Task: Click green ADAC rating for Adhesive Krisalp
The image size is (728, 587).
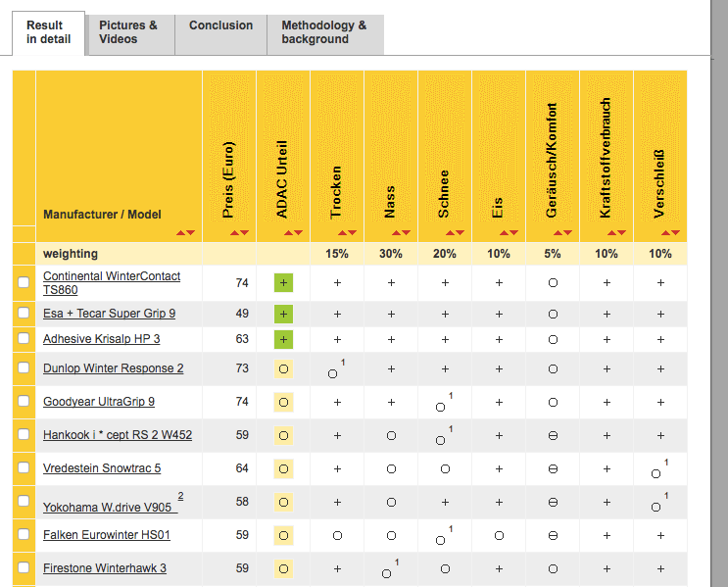Action: (x=284, y=339)
